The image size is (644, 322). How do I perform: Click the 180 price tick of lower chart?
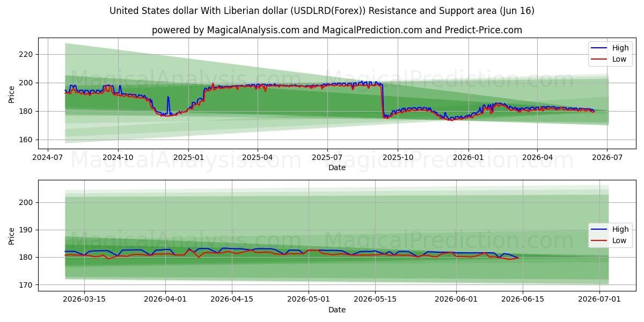coord(27,257)
